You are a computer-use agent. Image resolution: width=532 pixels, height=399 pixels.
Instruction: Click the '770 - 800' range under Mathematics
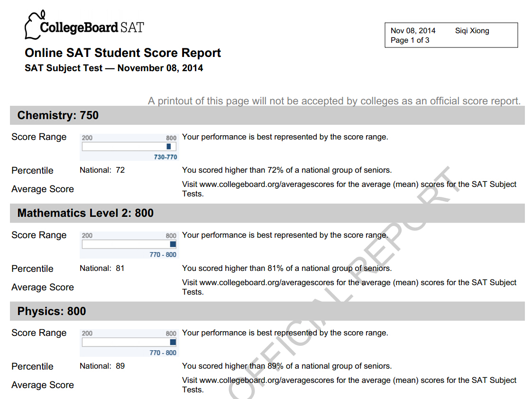163,255
